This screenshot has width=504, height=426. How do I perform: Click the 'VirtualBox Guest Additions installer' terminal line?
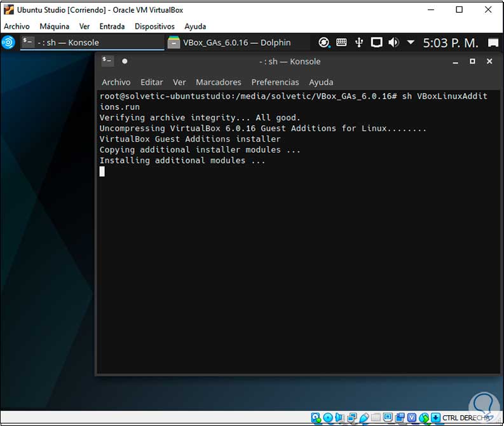coord(190,139)
